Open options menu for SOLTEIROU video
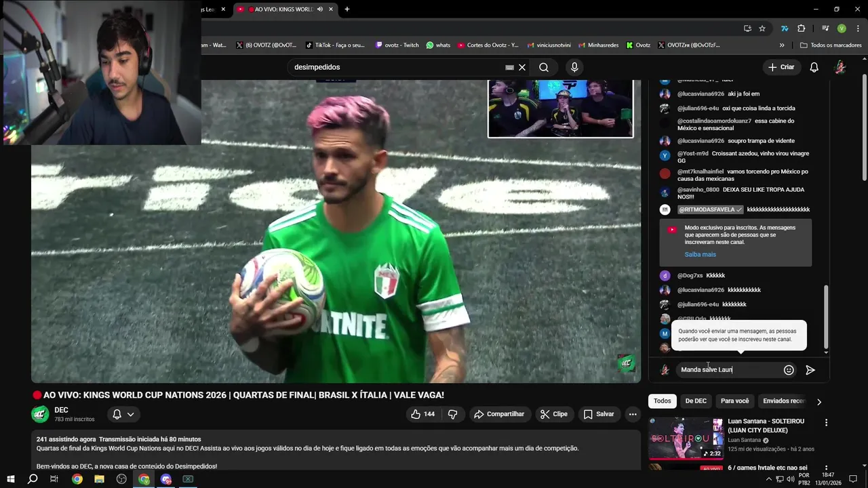 (826, 423)
